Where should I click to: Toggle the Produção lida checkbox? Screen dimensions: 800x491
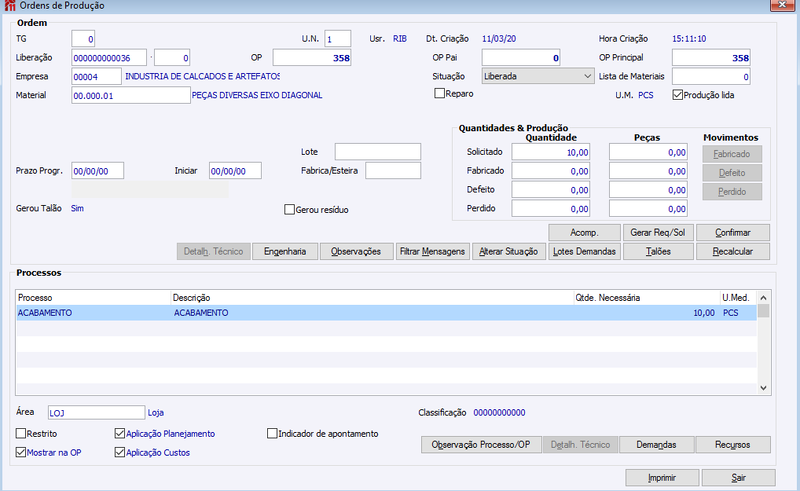pyautogui.click(x=678, y=95)
